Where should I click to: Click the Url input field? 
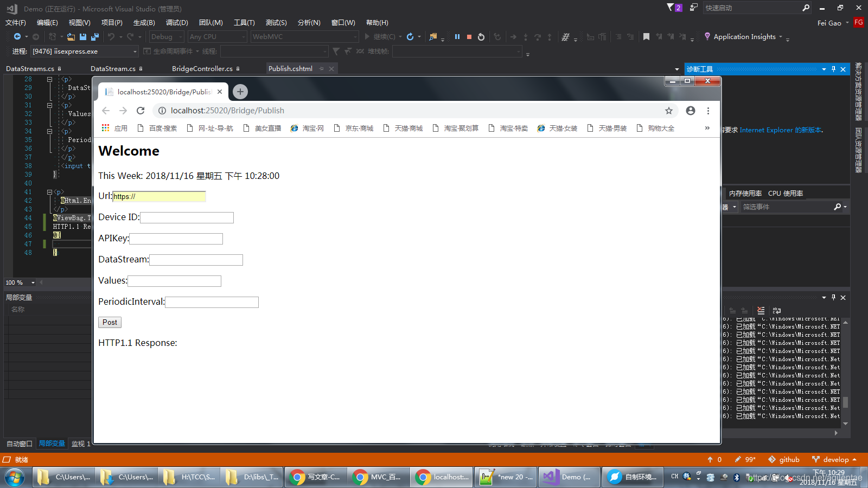159,196
